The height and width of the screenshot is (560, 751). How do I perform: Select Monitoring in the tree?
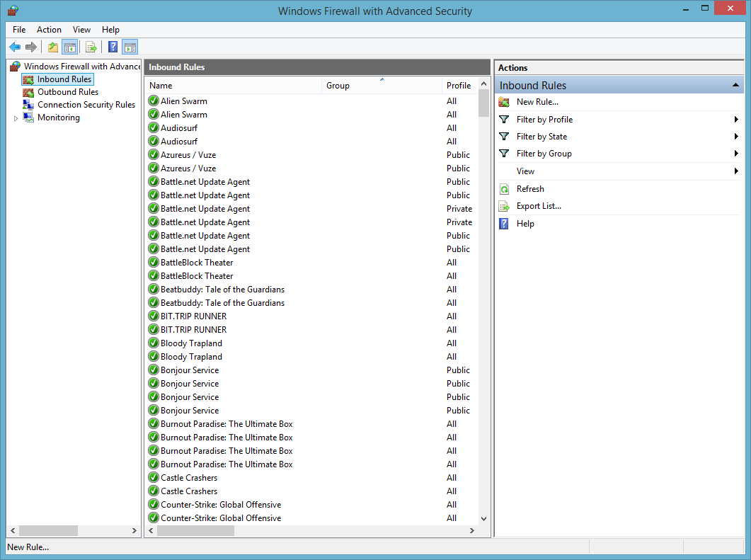(59, 118)
